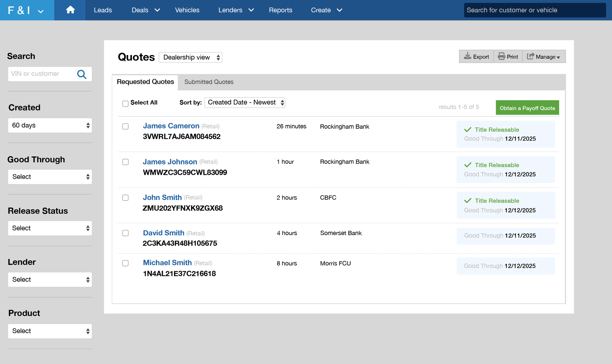
Task: Click the magnifier search icon in sidebar
Action: click(82, 74)
